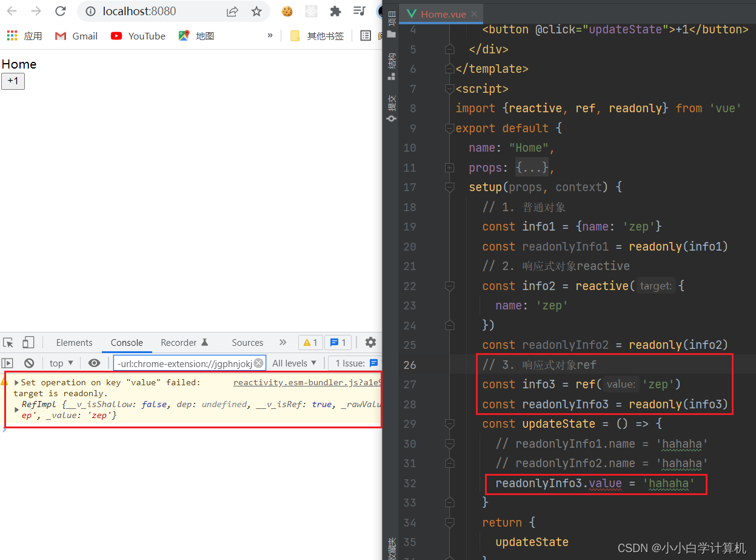Open the reading list icon in bookmarks bar
Viewport: 756px width, 560px height.
(x=366, y=36)
